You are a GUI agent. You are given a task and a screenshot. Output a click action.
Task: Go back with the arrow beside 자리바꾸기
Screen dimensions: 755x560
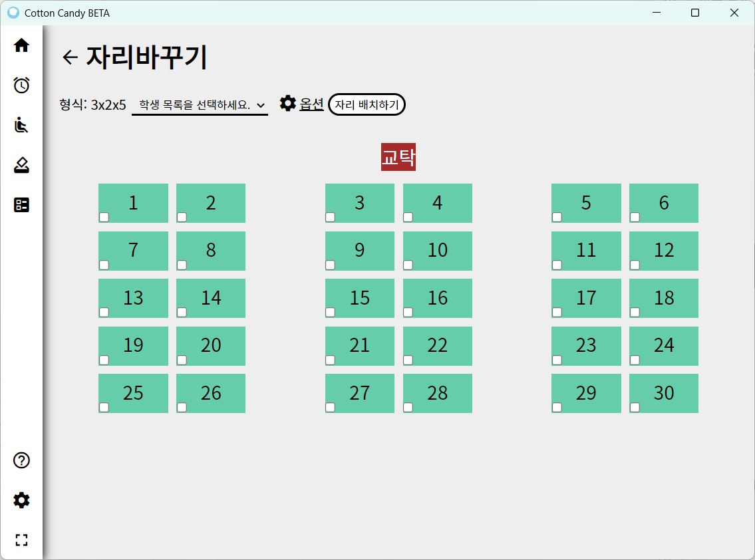[71, 57]
